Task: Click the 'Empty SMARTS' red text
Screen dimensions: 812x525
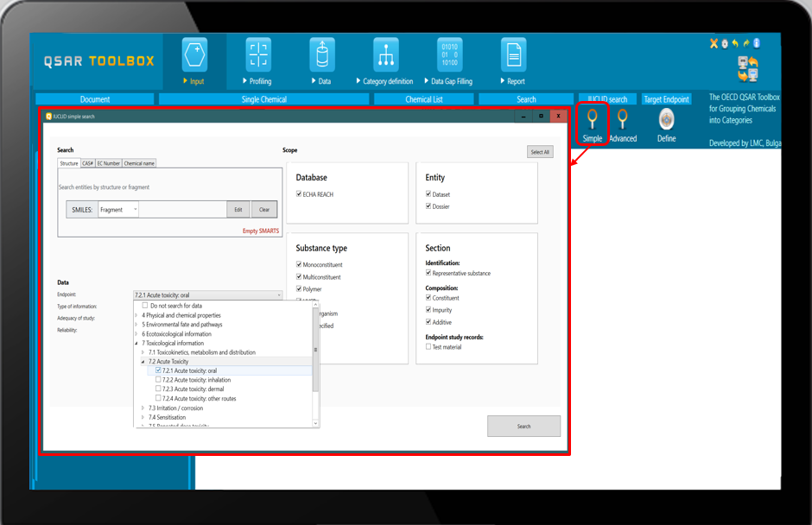Action: click(261, 231)
